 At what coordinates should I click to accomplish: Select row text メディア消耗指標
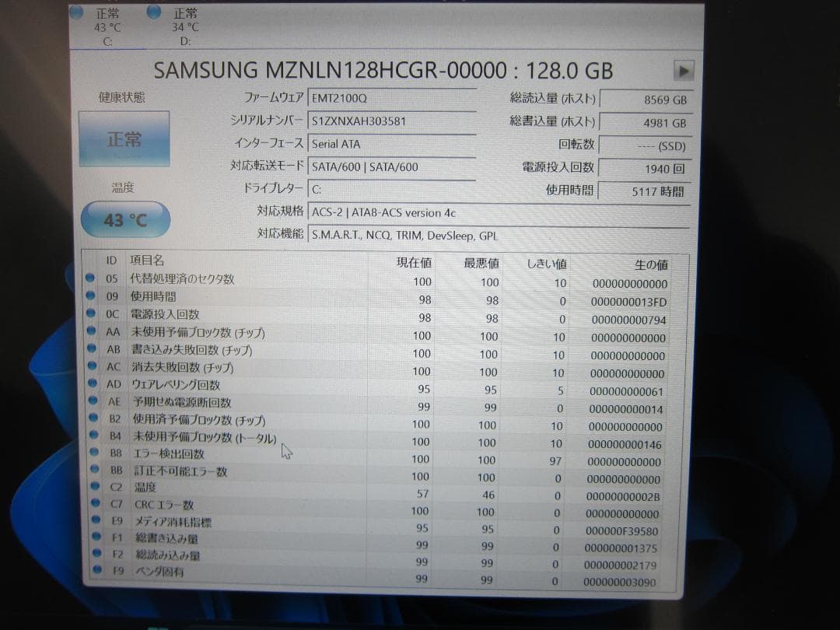coord(173,522)
